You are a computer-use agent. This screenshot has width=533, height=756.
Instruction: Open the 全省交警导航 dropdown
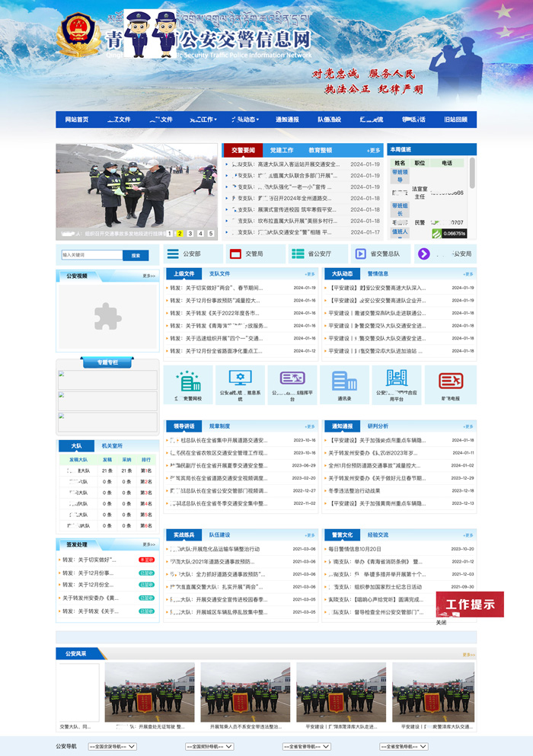403,746
